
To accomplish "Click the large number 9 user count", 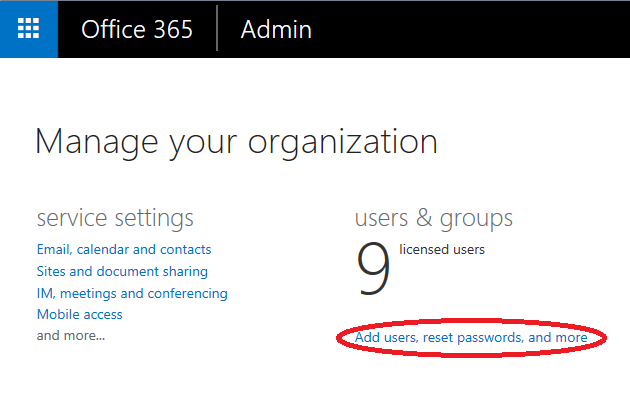I will 374,268.
